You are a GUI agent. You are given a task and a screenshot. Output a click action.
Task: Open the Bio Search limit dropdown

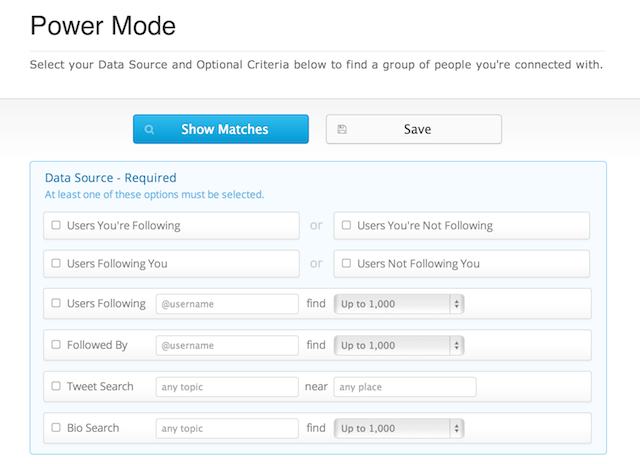[399, 428]
